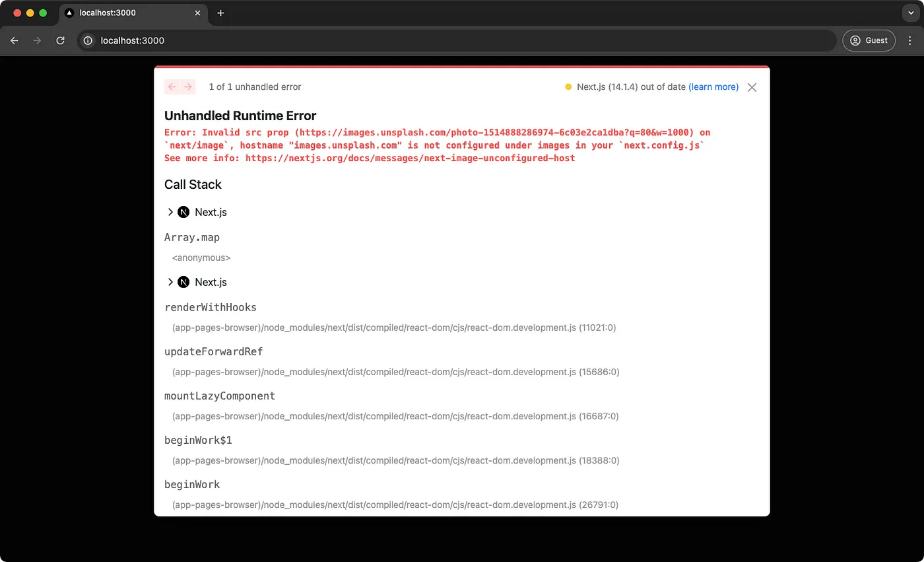This screenshot has width=924, height=562.
Task: Expand Next.js frames above Array.map
Action: 170,212
